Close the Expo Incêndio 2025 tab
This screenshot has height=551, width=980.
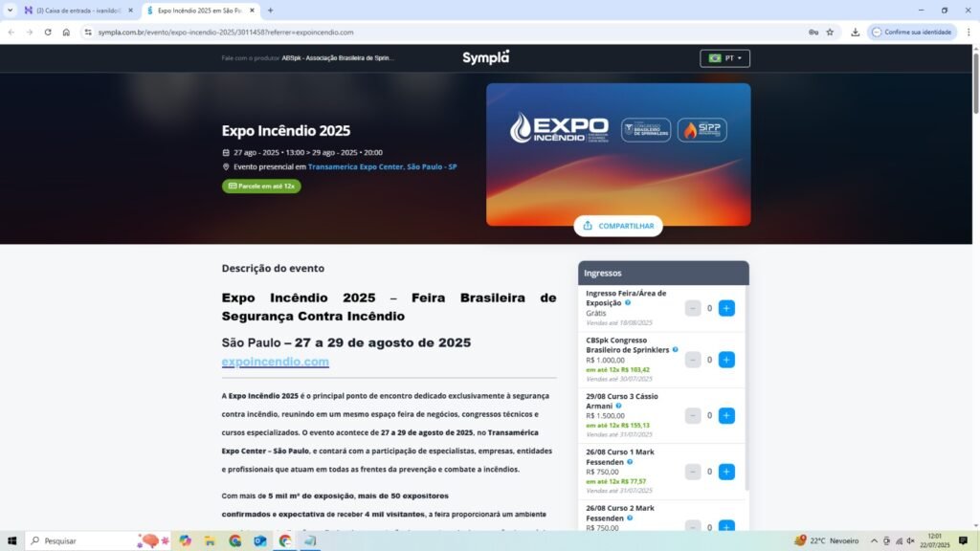point(252,11)
